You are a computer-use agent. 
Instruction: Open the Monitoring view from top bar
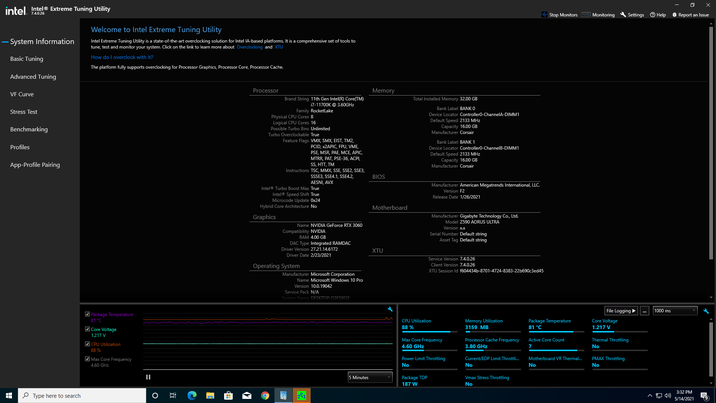click(x=598, y=15)
